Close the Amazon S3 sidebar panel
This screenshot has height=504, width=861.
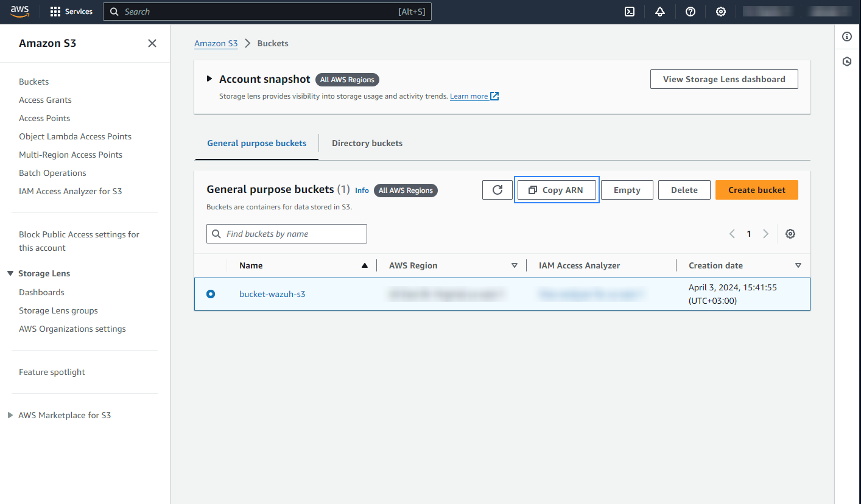point(152,43)
